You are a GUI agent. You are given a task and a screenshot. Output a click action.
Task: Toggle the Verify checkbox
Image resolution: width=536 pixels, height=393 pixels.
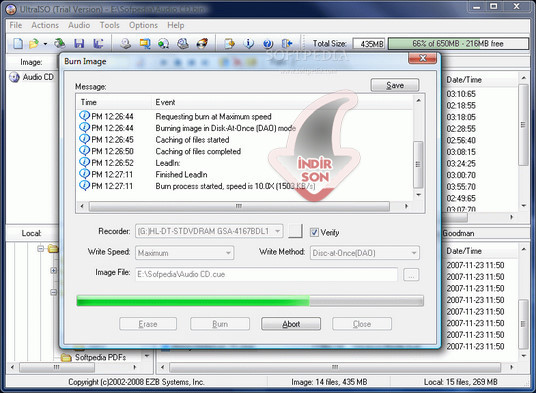(314, 232)
